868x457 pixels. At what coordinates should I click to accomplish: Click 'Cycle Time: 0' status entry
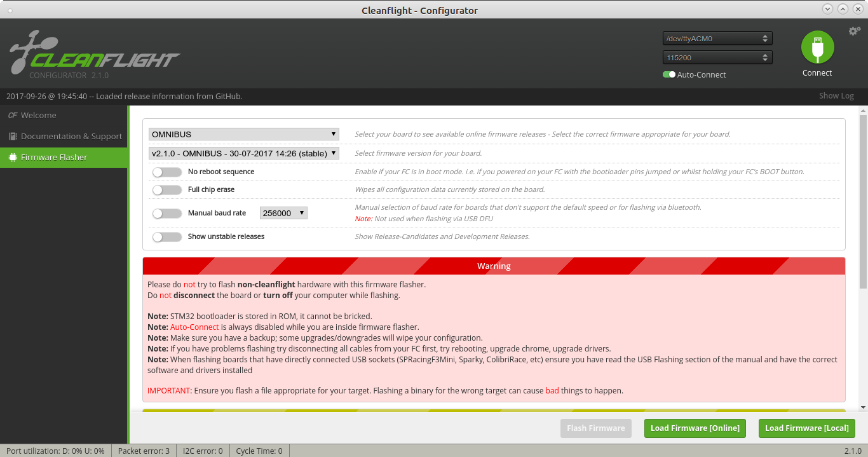point(259,451)
